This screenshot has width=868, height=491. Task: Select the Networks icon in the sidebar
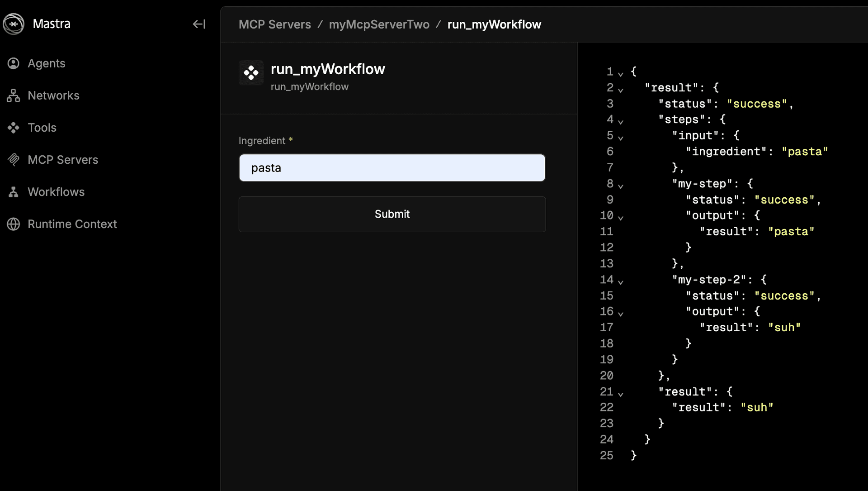click(13, 95)
